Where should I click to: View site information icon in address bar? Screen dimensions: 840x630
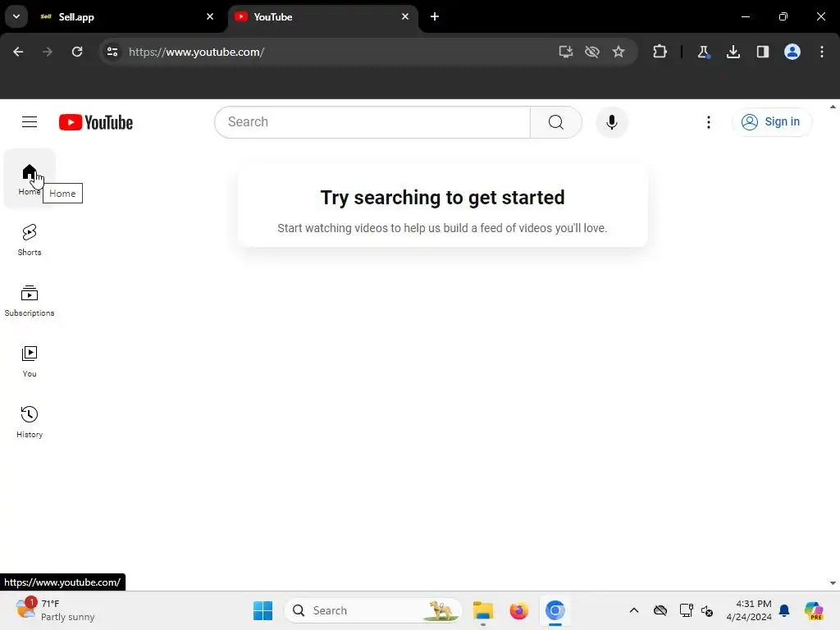point(112,52)
